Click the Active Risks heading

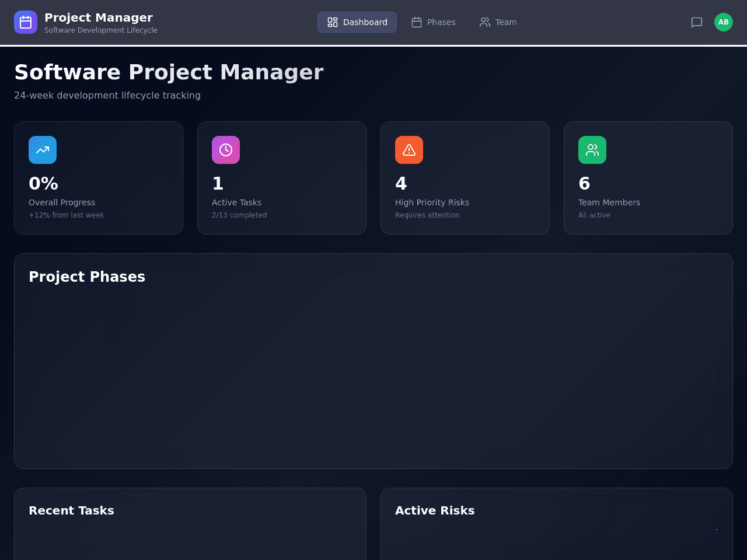point(435,510)
